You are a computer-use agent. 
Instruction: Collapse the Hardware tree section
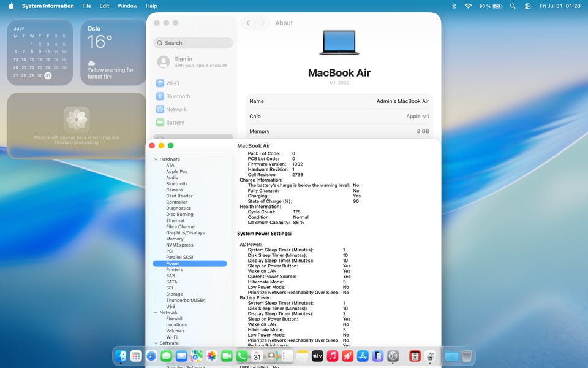[x=156, y=159]
